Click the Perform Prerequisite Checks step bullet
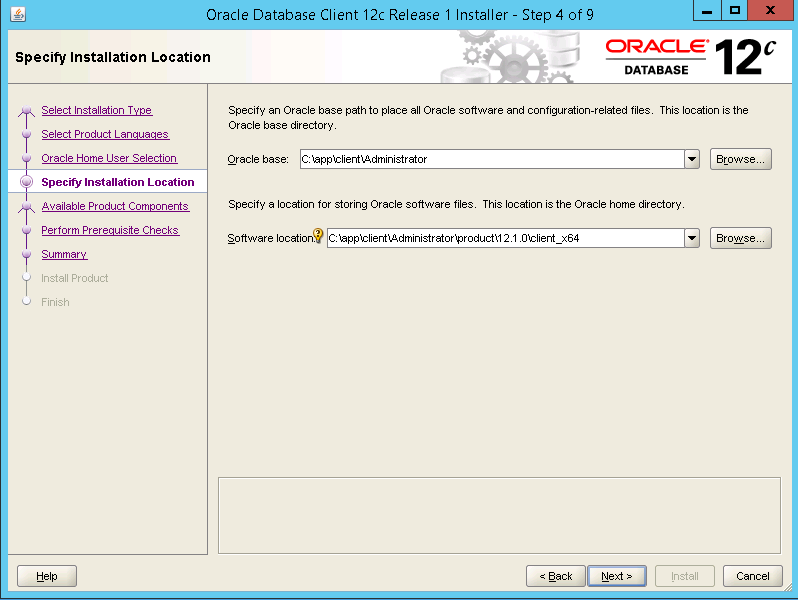Viewport: 798px width, 600px height. 26,230
